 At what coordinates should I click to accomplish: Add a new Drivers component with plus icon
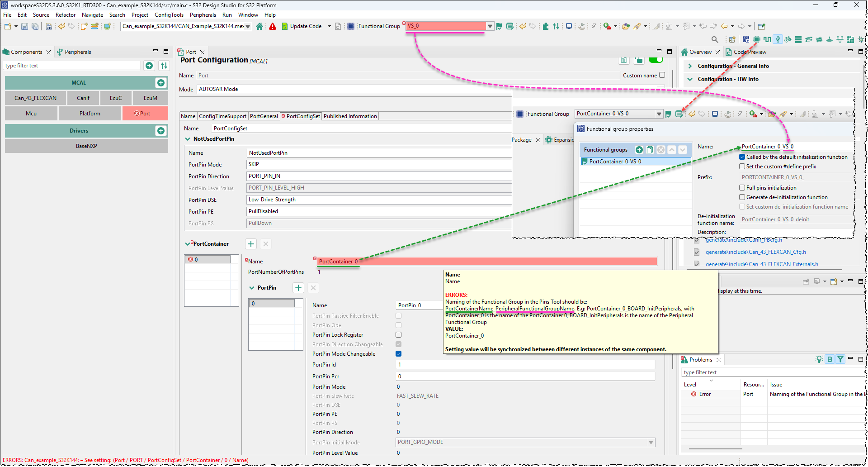click(161, 131)
